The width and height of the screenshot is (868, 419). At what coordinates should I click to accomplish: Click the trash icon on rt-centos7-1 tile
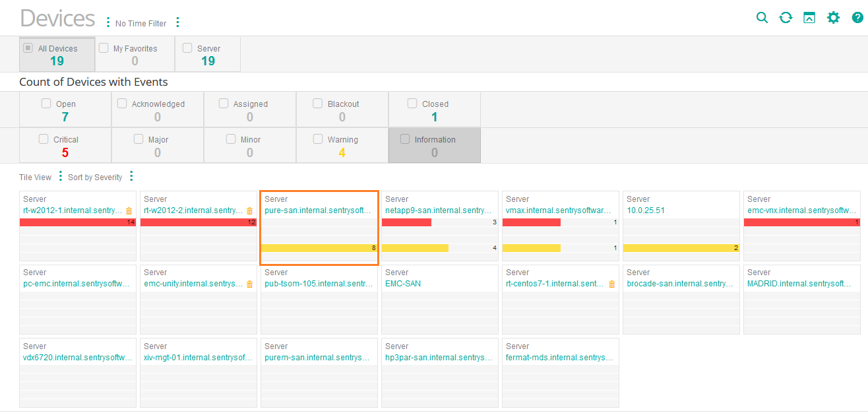pyautogui.click(x=611, y=283)
